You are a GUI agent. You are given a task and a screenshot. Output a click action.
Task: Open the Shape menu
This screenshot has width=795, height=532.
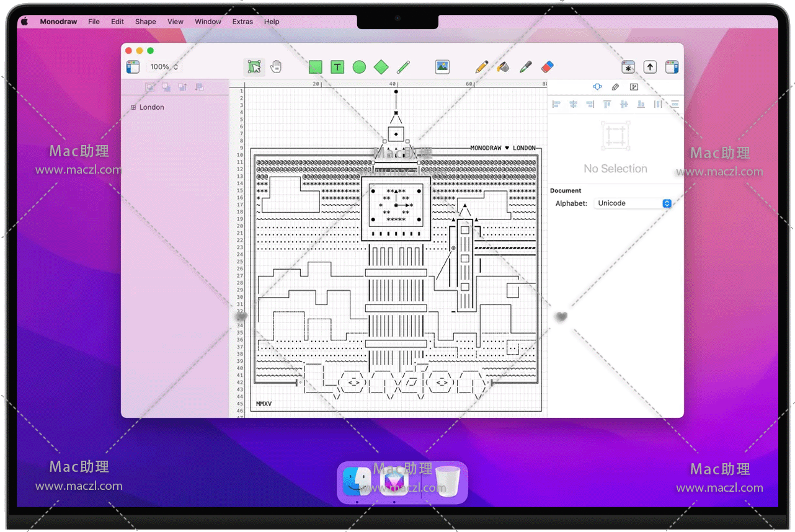coord(146,22)
